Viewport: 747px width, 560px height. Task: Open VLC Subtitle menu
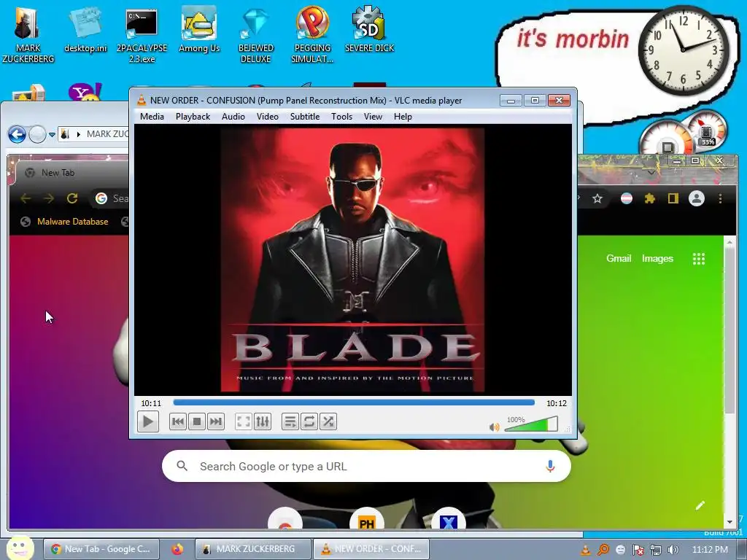(305, 117)
